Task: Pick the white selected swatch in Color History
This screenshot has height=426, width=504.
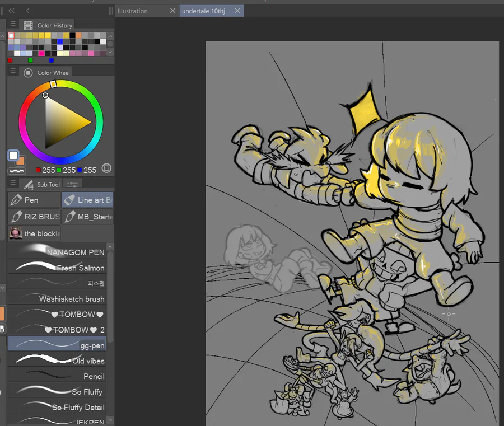Action: [x=11, y=35]
